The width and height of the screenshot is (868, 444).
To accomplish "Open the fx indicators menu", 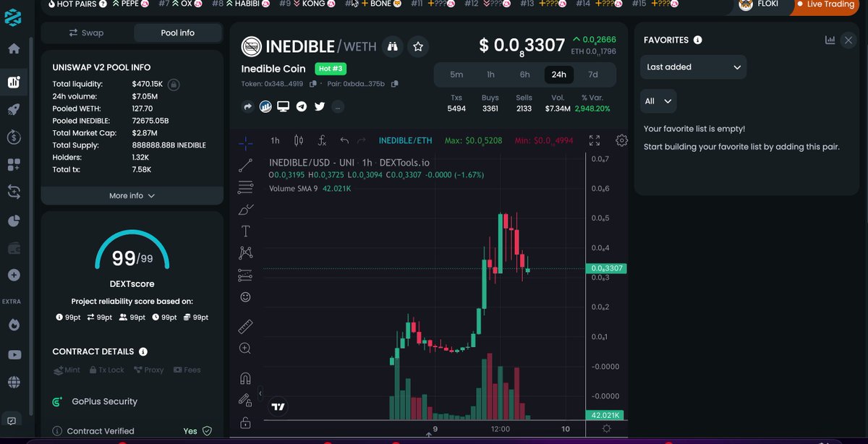I will [x=323, y=140].
